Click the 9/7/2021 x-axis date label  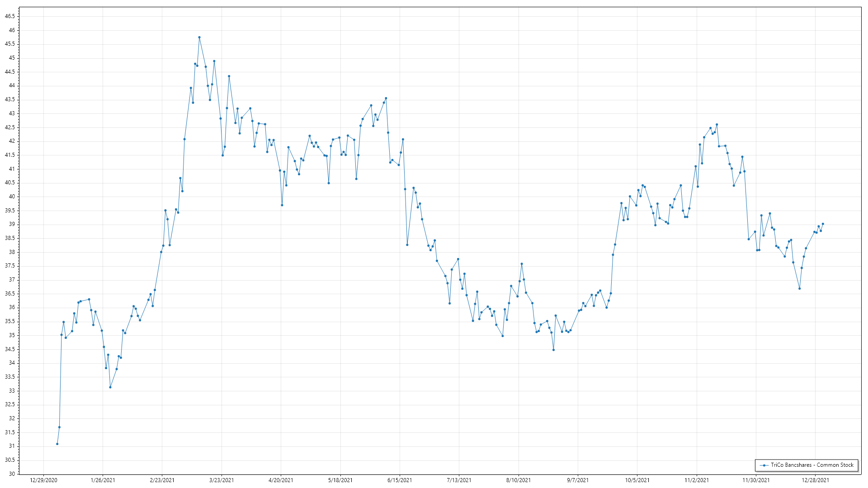[x=578, y=480]
